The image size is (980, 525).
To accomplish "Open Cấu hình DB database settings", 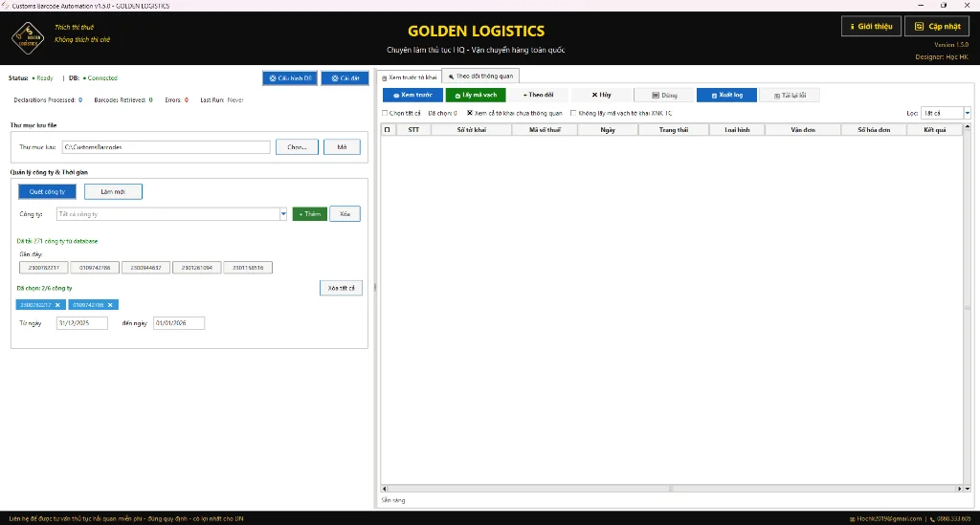I will tap(289, 78).
